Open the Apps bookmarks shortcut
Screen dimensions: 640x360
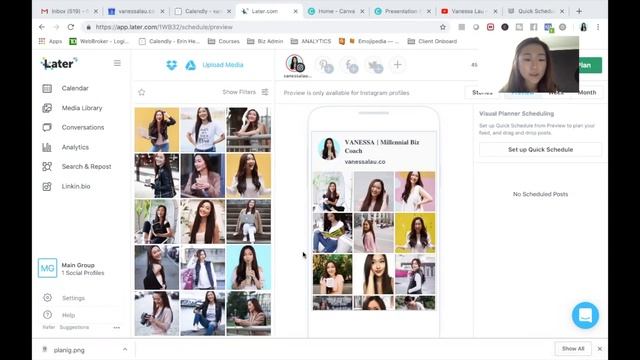pos(50,41)
